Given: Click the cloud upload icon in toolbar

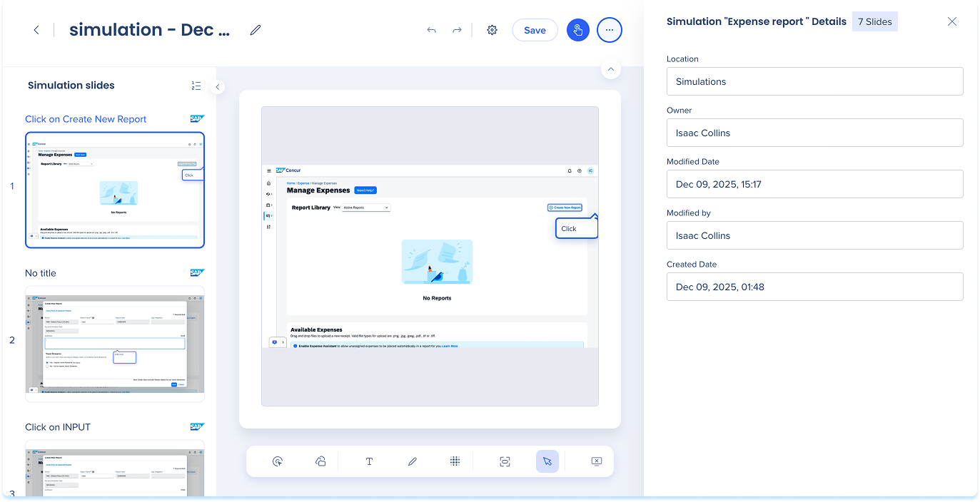Looking at the screenshot, I should pyautogui.click(x=320, y=461).
